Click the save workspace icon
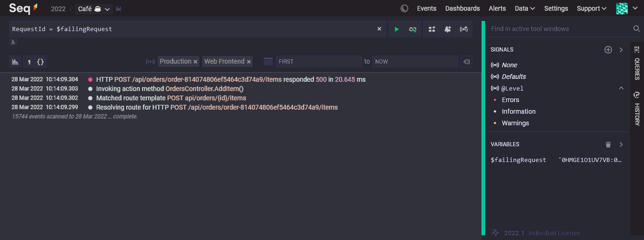The width and height of the screenshot is (644, 240). tap(118, 9)
